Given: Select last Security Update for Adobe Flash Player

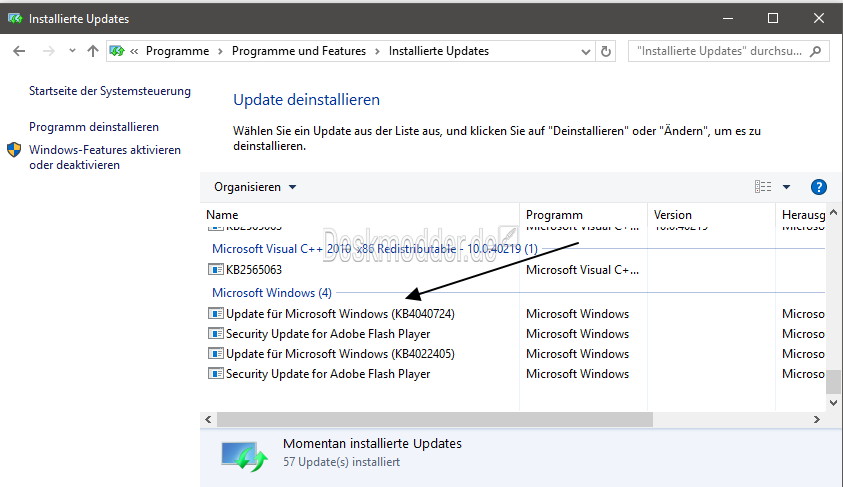Looking at the screenshot, I should tap(328, 374).
